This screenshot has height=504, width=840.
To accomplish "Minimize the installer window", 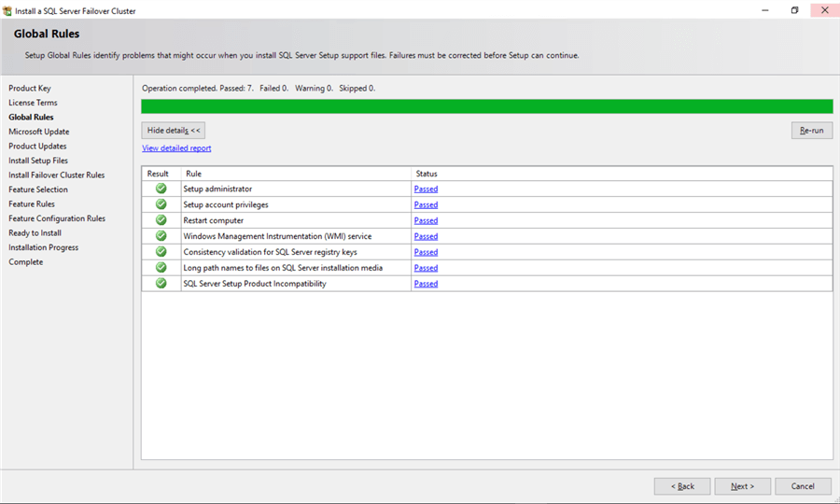I will (x=765, y=10).
